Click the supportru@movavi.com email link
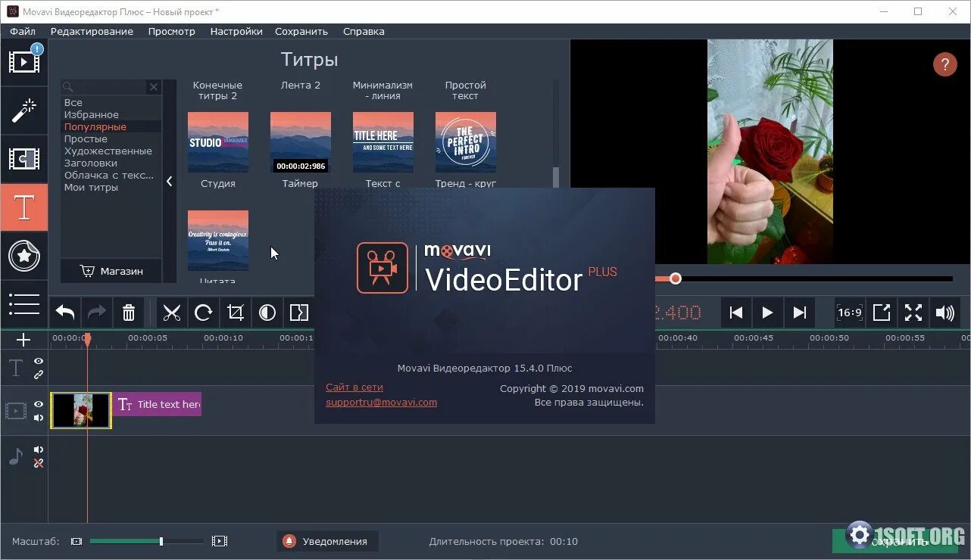971x560 pixels. pyautogui.click(x=382, y=402)
